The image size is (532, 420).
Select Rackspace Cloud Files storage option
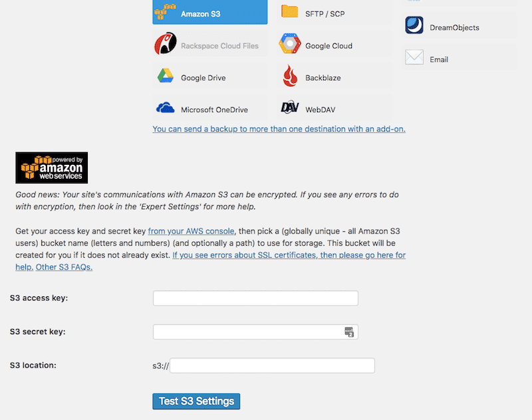(x=210, y=44)
